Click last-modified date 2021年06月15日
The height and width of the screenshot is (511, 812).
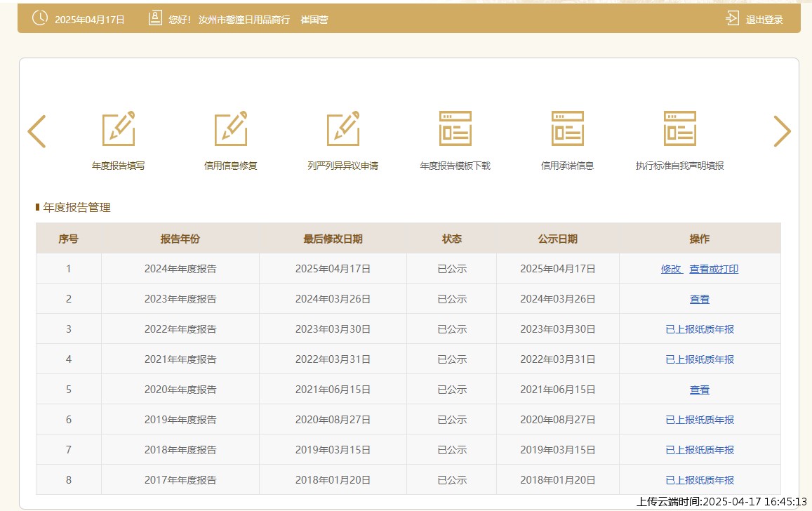333,390
